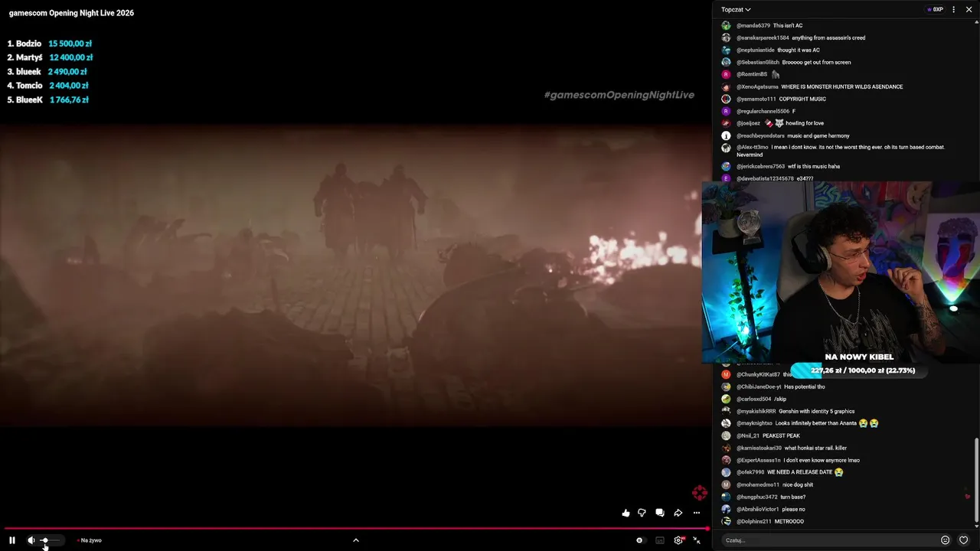
Task: Open @joeijoez's chat avatar
Action: (727, 123)
